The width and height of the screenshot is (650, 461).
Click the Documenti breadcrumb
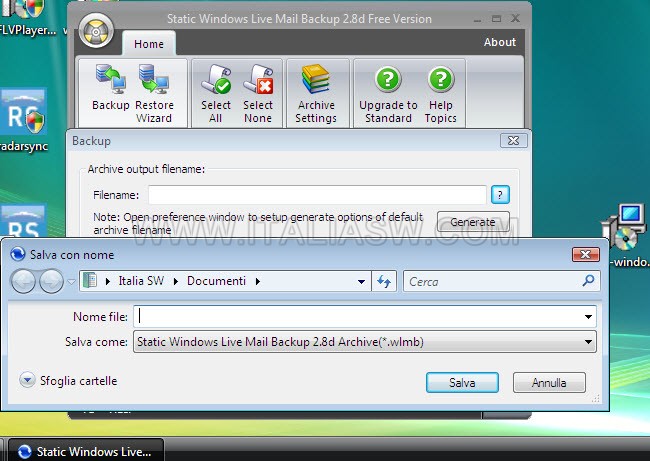pos(216,281)
